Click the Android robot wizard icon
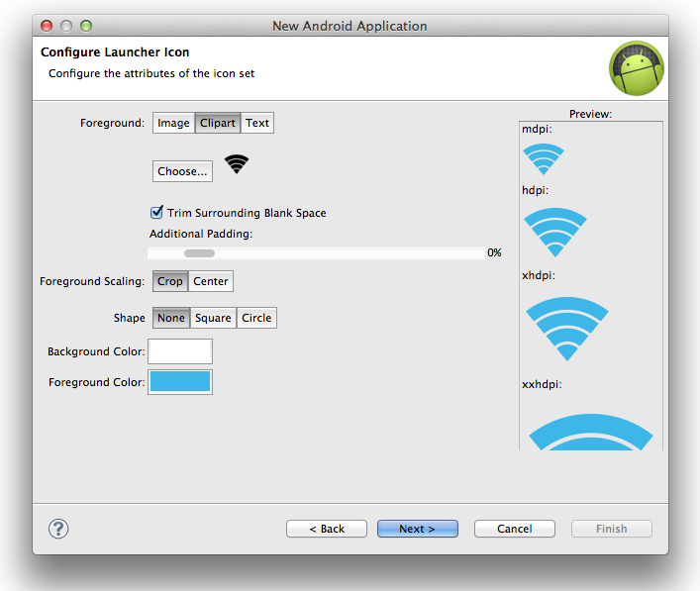 tap(637, 68)
